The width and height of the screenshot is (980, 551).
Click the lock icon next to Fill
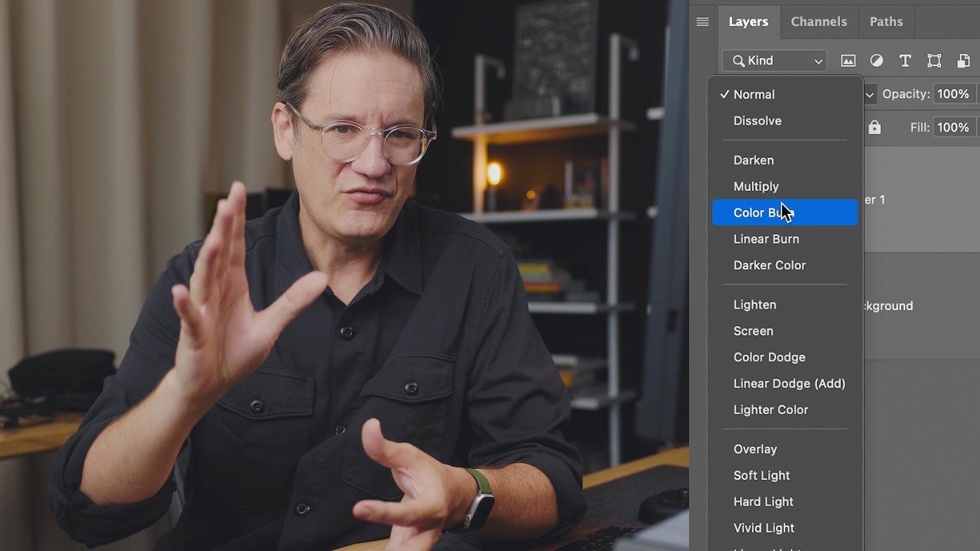point(875,128)
